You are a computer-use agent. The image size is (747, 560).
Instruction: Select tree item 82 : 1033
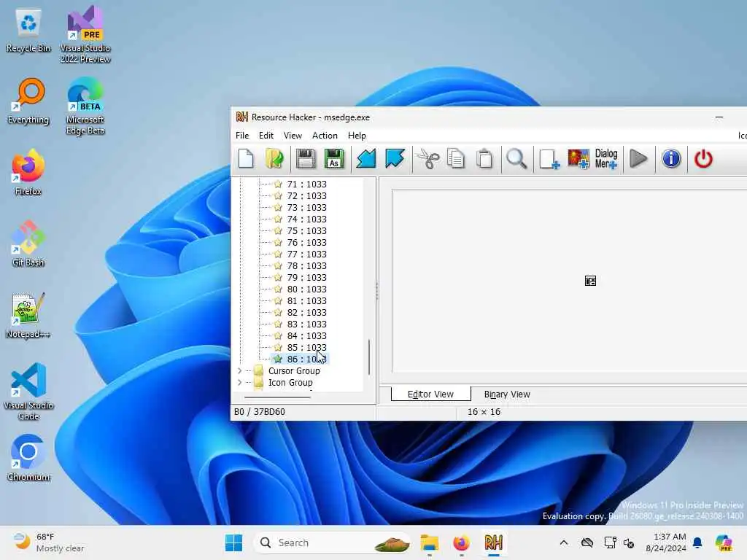(306, 312)
